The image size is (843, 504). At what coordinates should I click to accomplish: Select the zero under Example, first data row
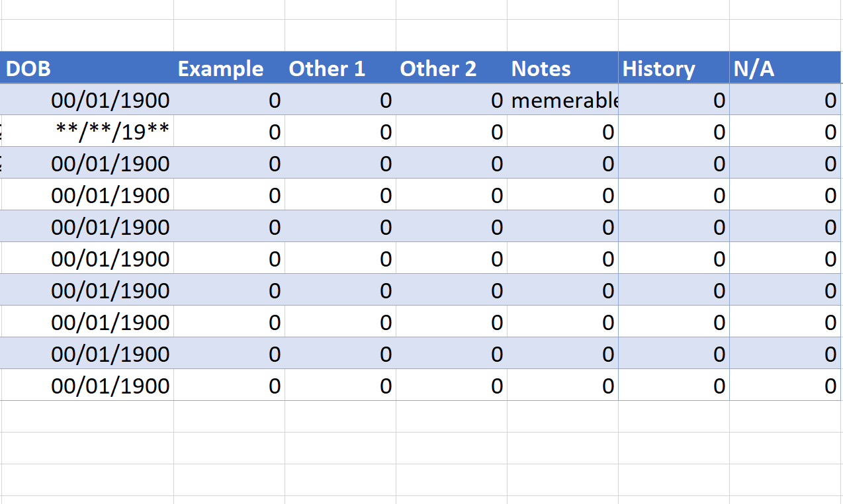(x=230, y=100)
